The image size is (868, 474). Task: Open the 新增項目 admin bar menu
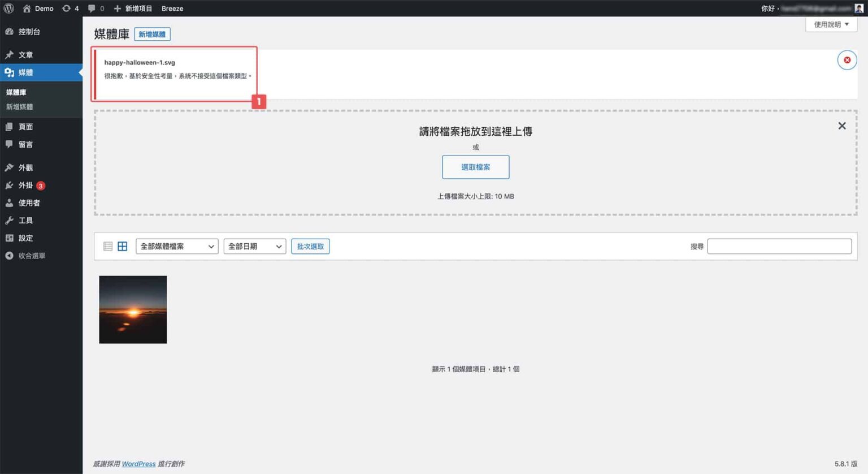pyautogui.click(x=133, y=8)
